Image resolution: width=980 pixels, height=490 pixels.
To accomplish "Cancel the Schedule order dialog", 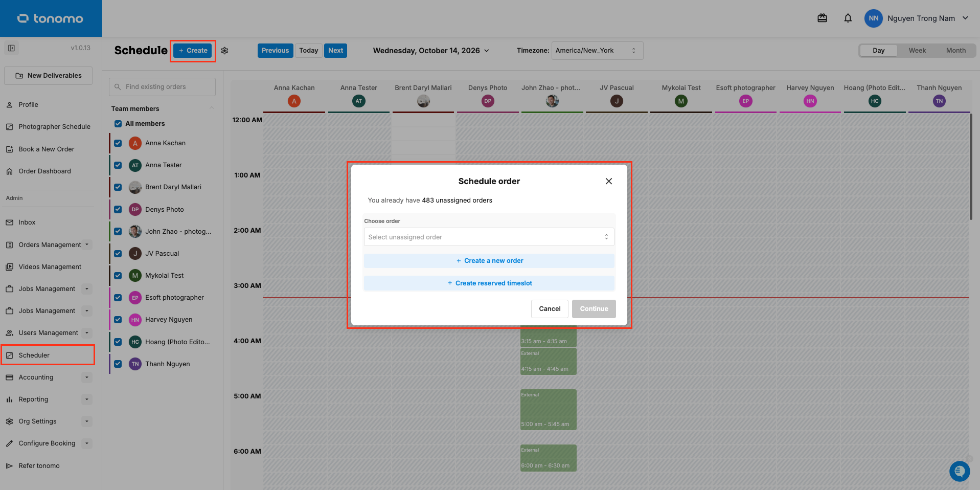I will [550, 309].
